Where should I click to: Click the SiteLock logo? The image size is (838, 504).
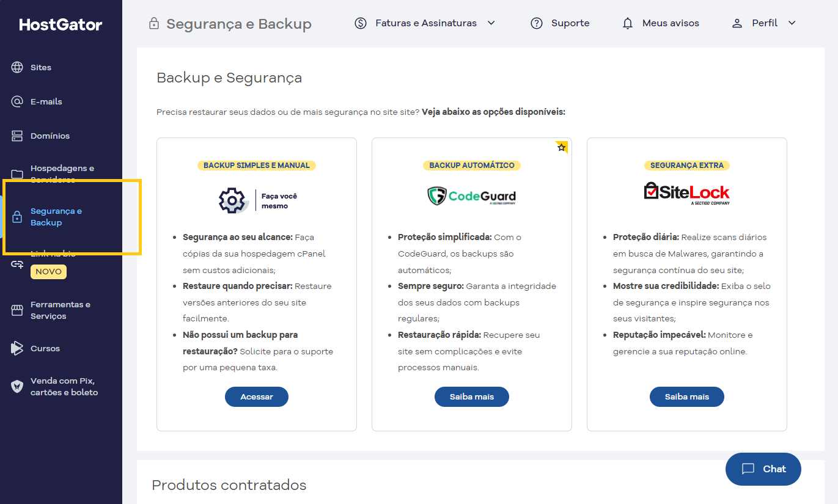pyautogui.click(x=687, y=193)
